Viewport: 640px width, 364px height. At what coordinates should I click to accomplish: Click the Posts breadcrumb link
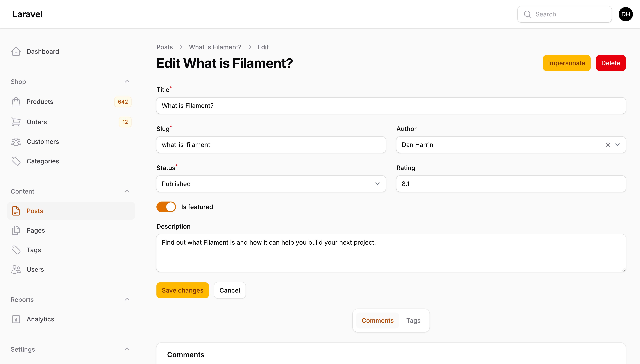click(164, 47)
